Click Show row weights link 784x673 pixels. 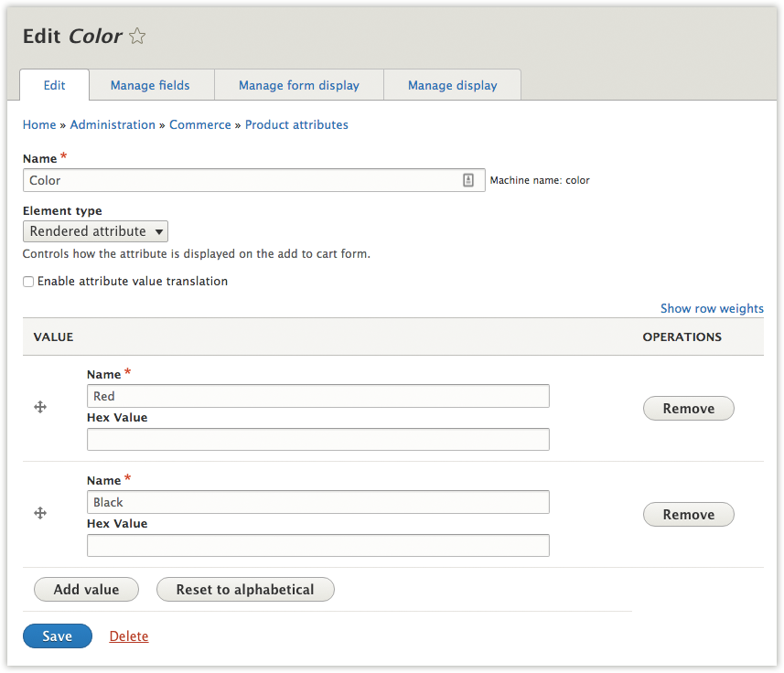[712, 308]
